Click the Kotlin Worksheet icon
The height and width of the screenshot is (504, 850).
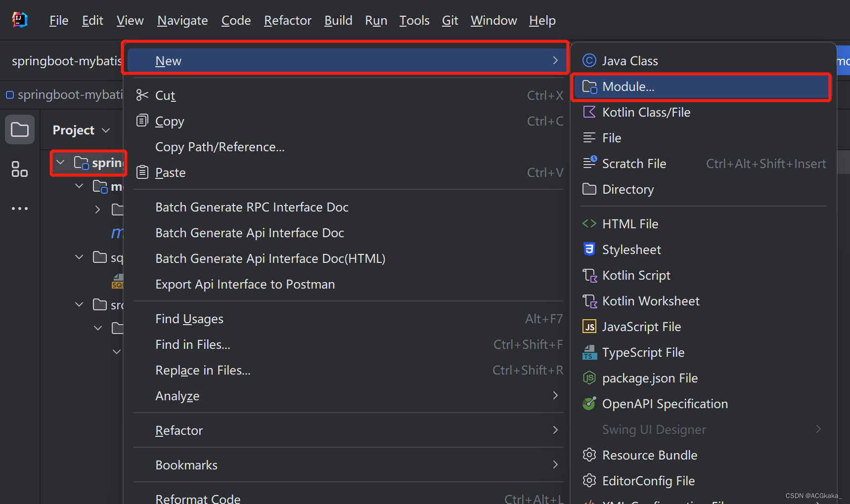pyautogui.click(x=589, y=301)
